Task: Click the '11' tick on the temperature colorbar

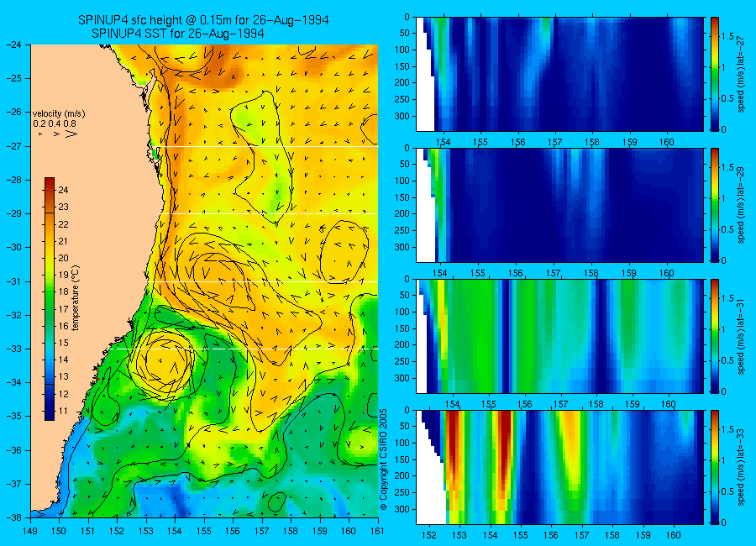Action: (63, 411)
